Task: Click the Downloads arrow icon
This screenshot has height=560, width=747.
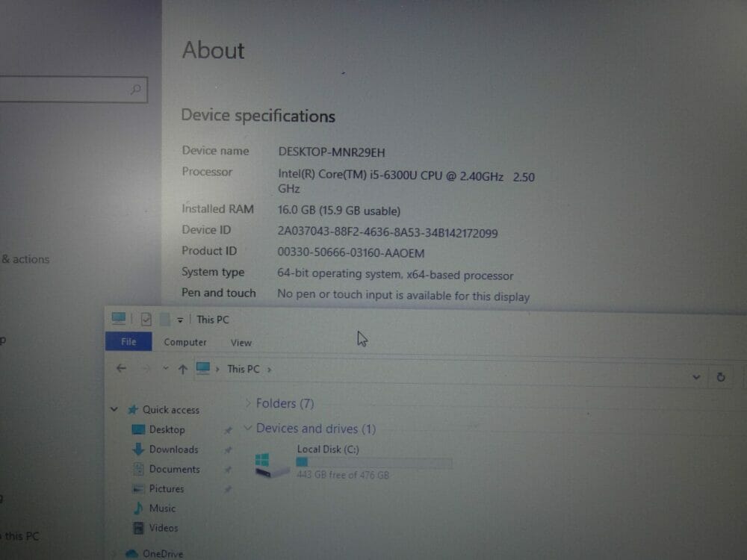Action: [x=138, y=449]
